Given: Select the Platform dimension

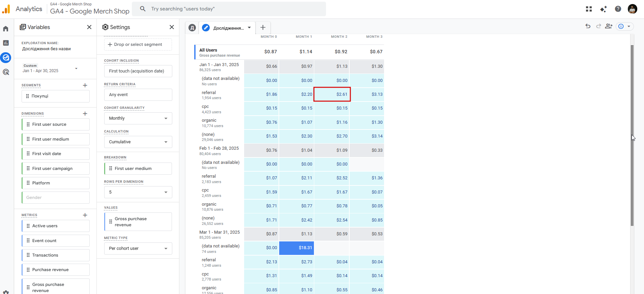Looking at the screenshot, I should 56,183.
